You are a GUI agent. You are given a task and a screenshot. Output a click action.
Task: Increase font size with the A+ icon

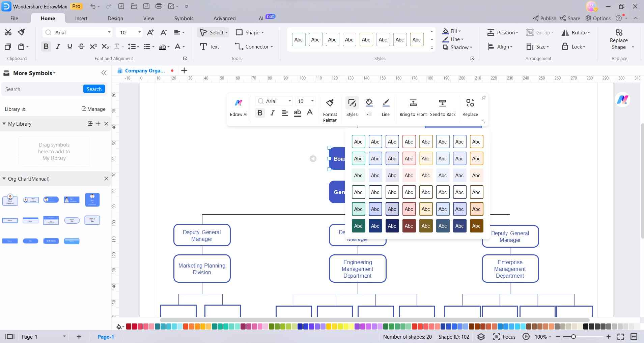click(150, 32)
